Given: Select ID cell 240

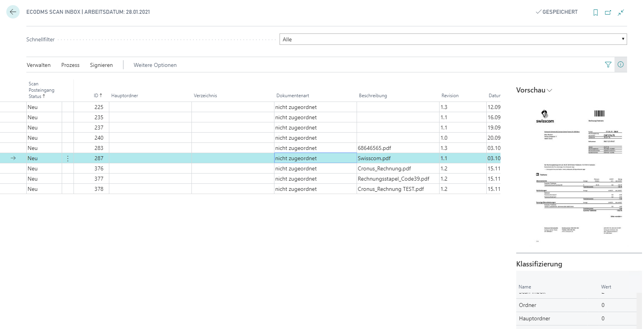Looking at the screenshot, I should 91,138.
